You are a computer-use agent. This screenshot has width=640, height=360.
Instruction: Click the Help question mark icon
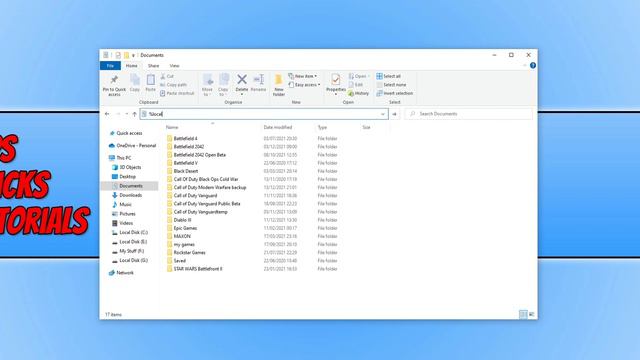[x=533, y=65]
